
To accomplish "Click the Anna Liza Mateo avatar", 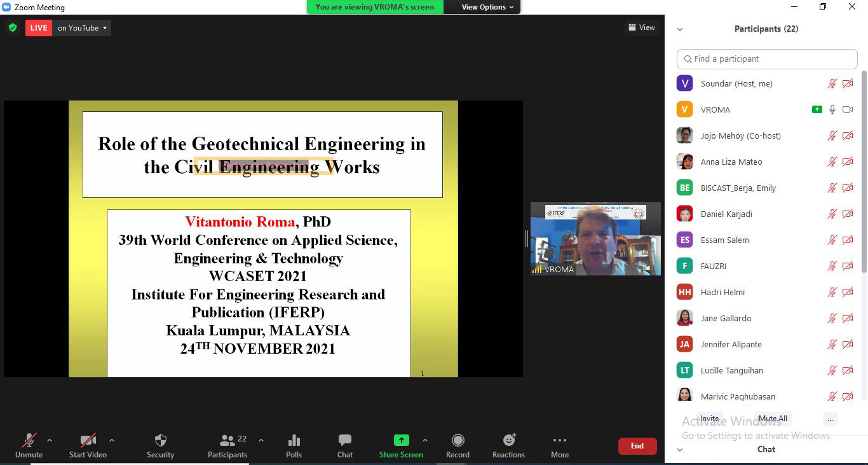I will 684,162.
